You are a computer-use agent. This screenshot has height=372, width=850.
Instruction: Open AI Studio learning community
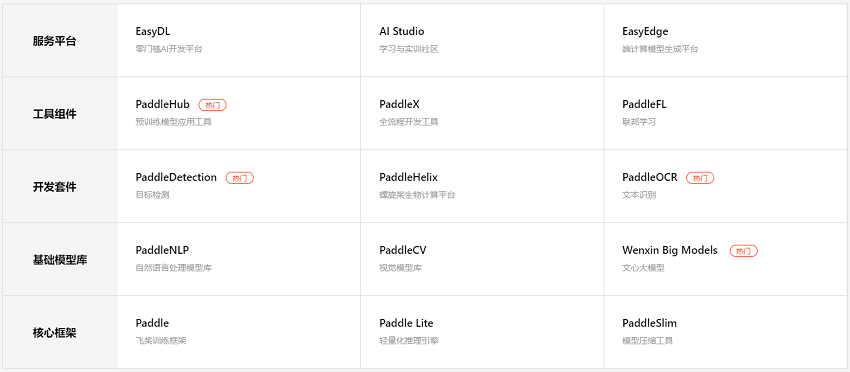click(x=402, y=31)
